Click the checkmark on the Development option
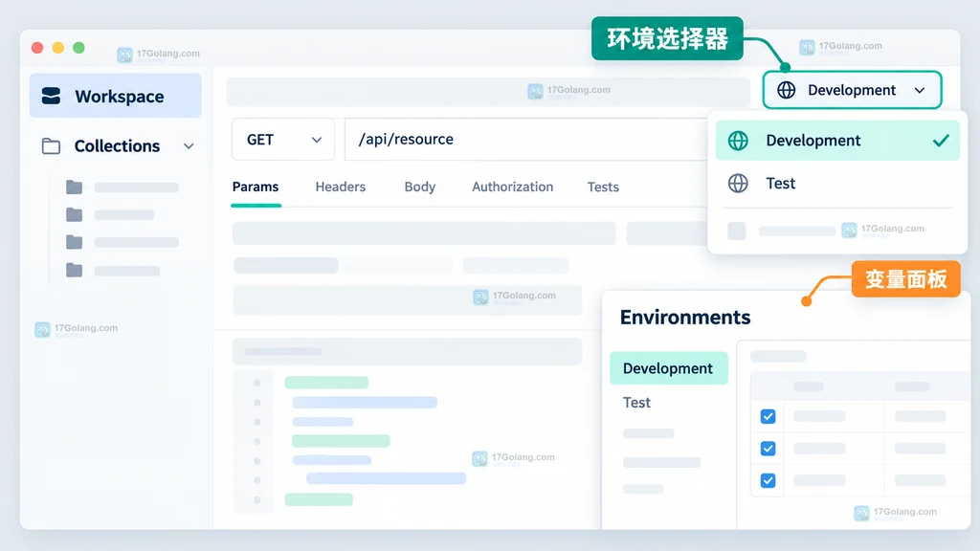Screen dimensions: 980x551 tap(941, 141)
